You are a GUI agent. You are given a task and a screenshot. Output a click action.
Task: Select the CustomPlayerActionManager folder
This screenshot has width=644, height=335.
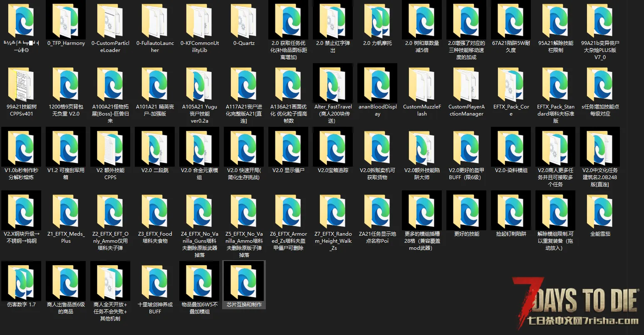(466, 84)
